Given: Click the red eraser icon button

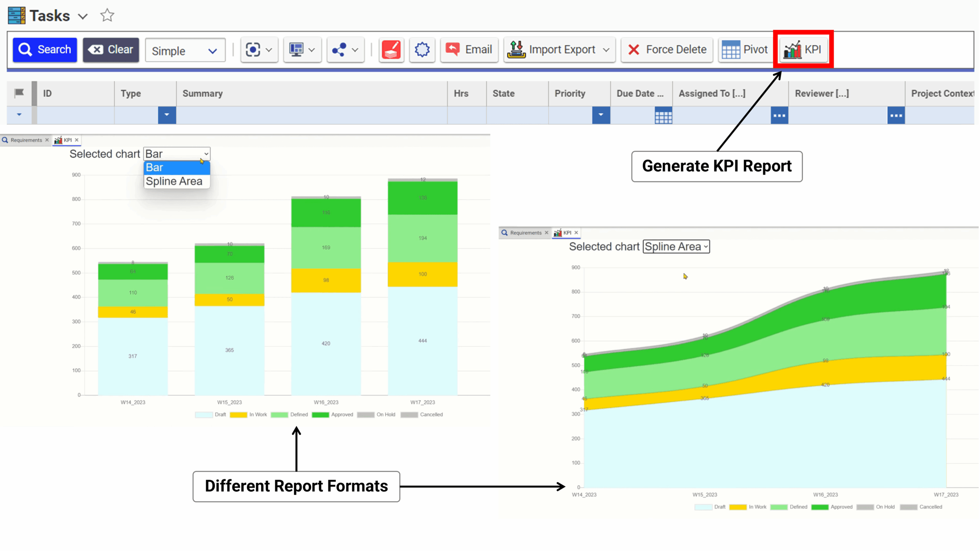Looking at the screenshot, I should tap(391, 50).
